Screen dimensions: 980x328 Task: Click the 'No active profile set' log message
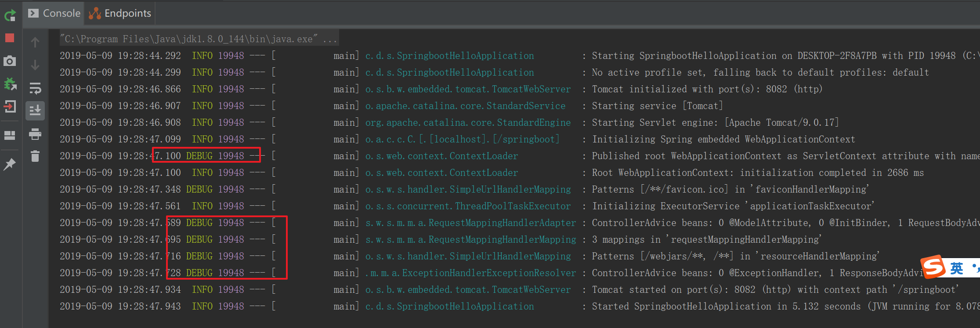pos(760,73)
